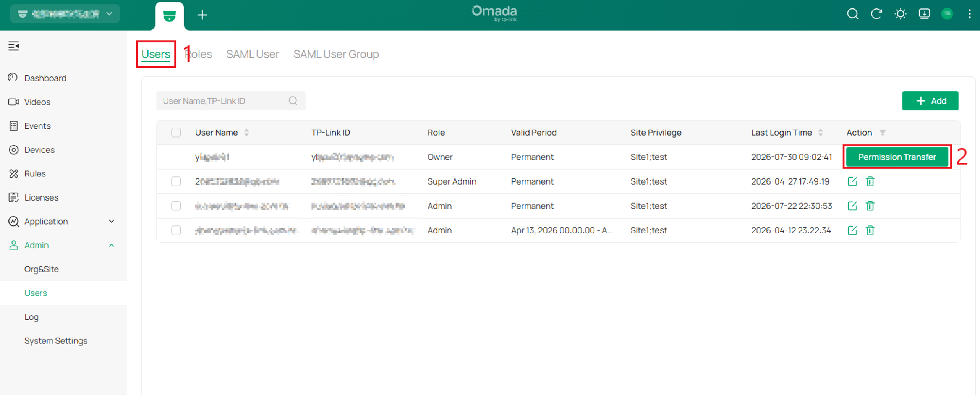Tick checkbox for Admin row with 2026-07-22 login
Viewport: 980px width, 395px height.
click(x=176, y=206)
